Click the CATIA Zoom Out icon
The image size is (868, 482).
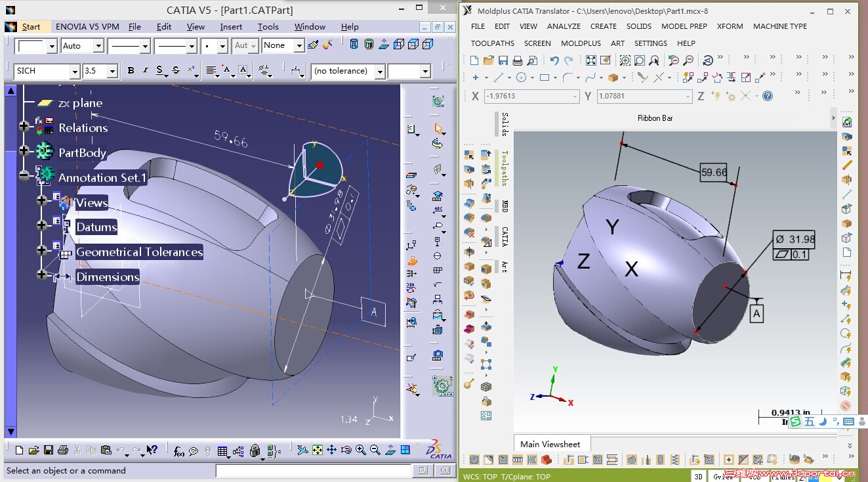point(375,450)
